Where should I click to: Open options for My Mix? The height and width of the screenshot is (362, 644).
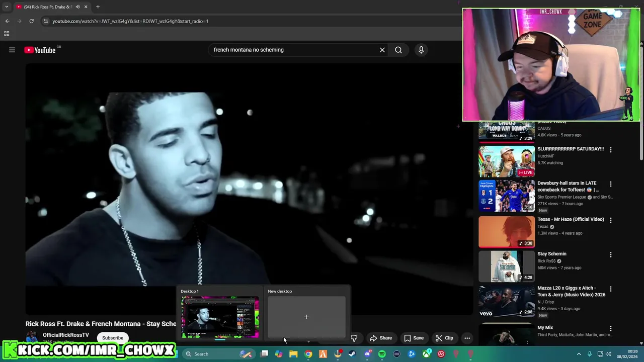pos(611,328)
